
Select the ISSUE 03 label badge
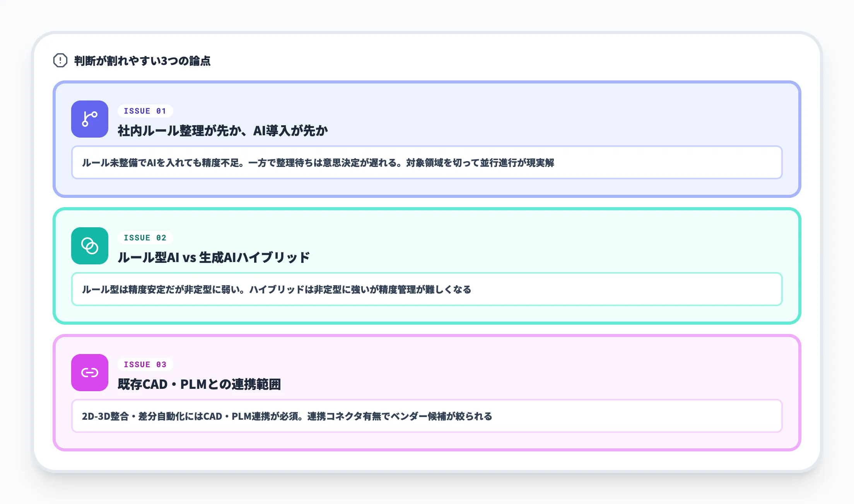pyautogui.click(x=145, y=364)
